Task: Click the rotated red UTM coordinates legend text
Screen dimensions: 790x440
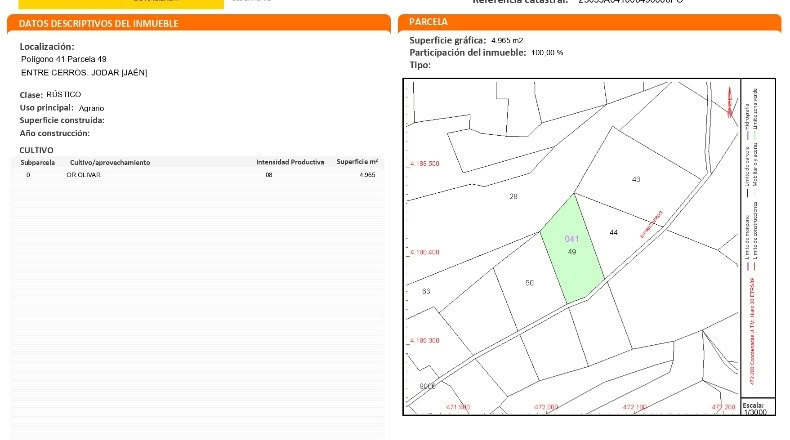Action: [752, 331]
